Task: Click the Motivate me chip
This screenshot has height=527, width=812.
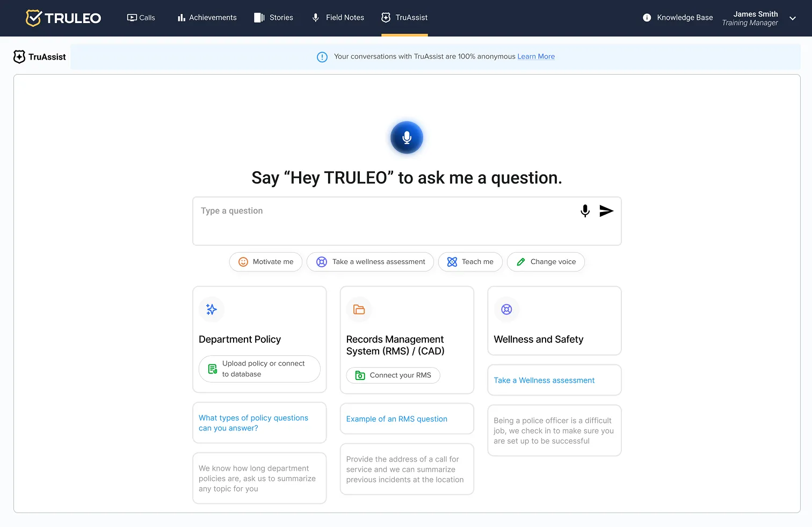Action: click(x=266, y=262)
